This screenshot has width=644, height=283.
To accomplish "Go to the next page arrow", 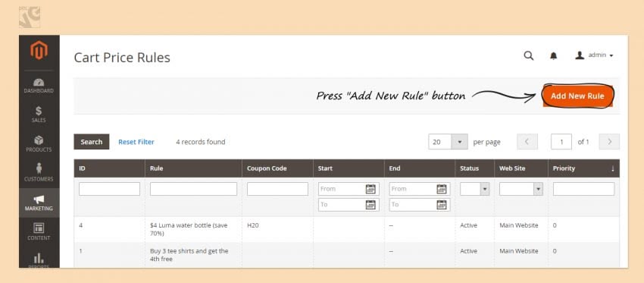I will click(609, 141).
